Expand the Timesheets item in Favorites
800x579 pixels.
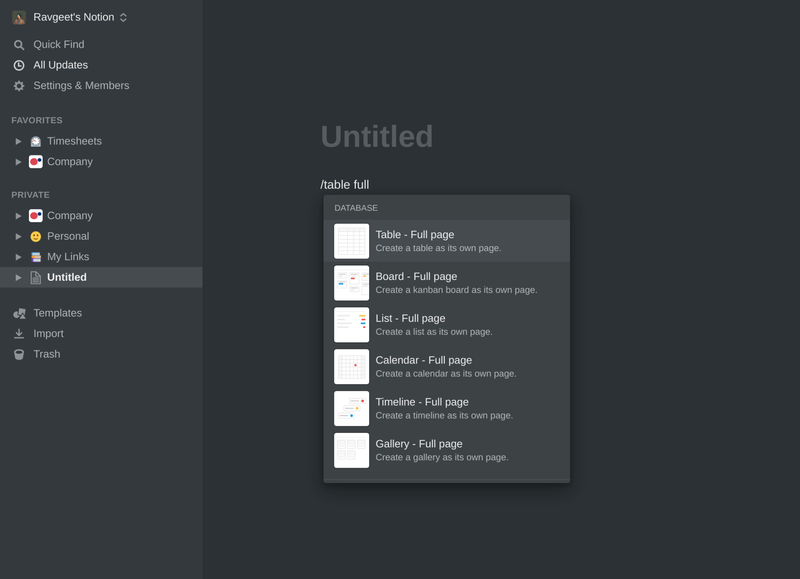pos(18,141)
